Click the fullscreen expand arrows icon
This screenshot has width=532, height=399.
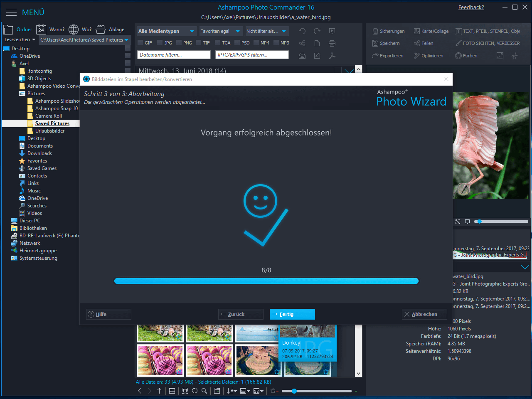click(x=500, y=56)
